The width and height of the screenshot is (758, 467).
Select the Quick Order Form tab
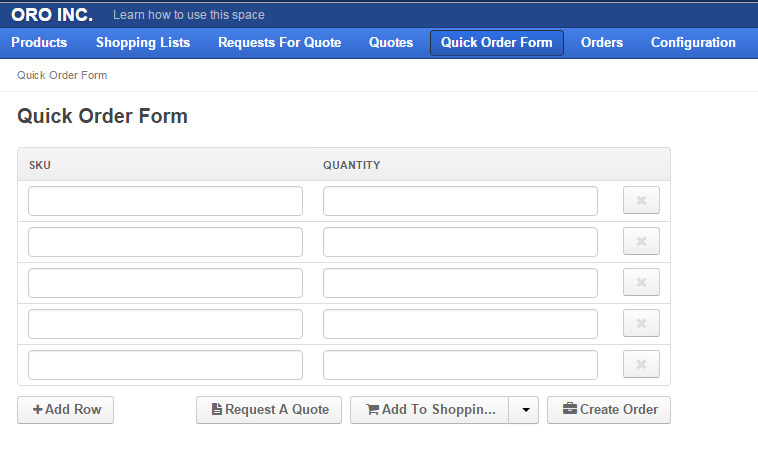(496, 43)
